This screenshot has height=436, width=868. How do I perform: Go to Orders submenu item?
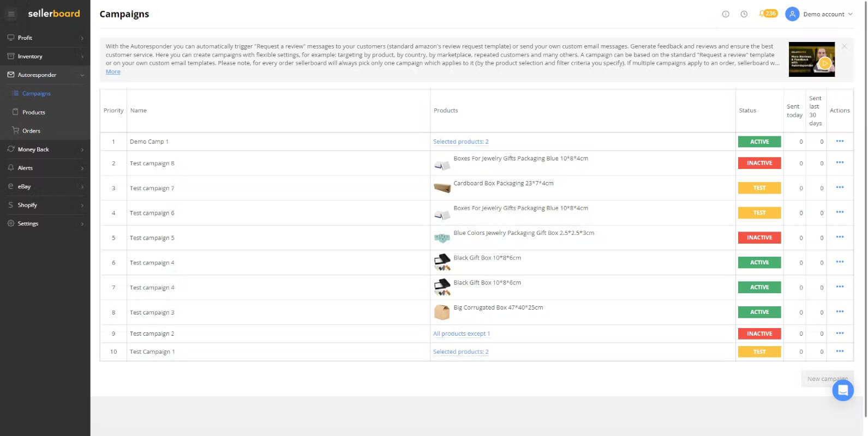[31, 131]
